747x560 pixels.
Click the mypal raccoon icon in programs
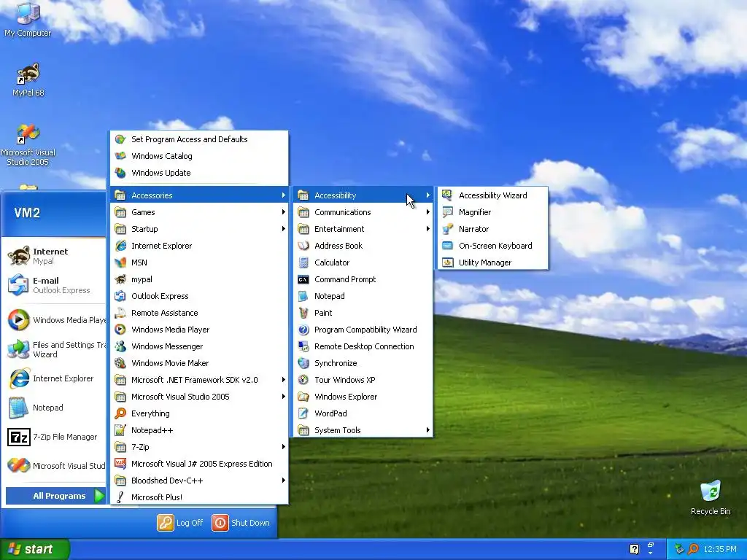tap(120, 279)
